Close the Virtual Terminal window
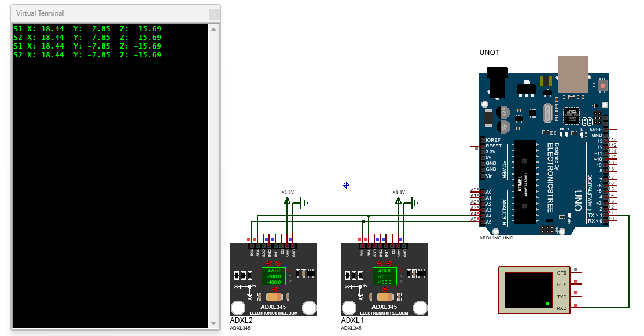 214,13
